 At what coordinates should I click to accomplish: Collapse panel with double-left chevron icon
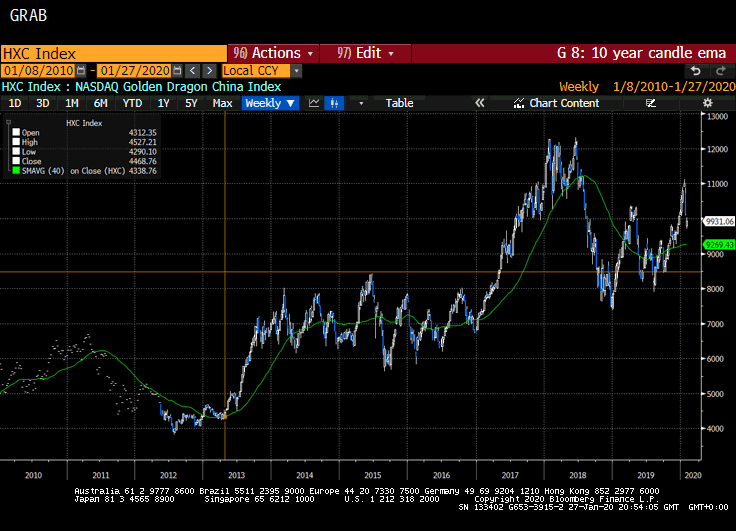(x=479, y=103)
